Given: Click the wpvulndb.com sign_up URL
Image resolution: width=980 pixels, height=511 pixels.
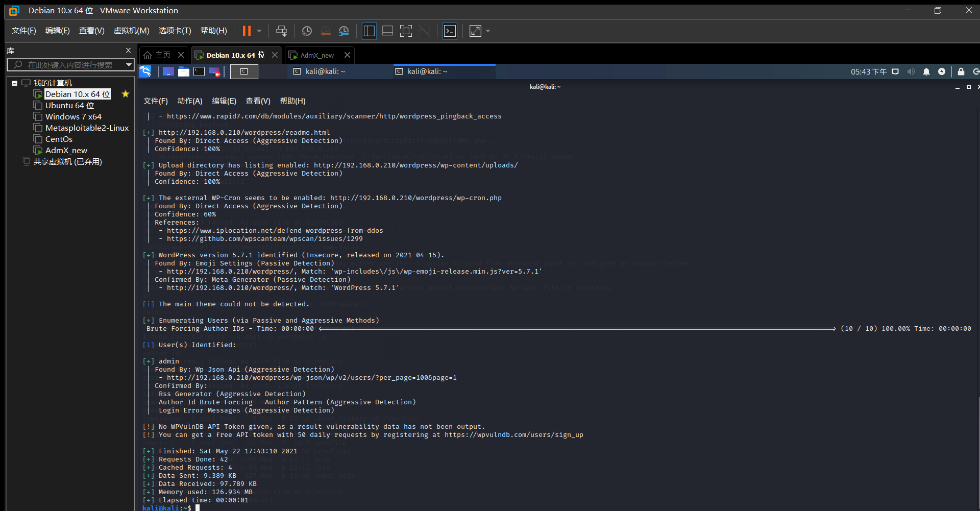Looking at the screenshot, I should [x=513, y=435].
